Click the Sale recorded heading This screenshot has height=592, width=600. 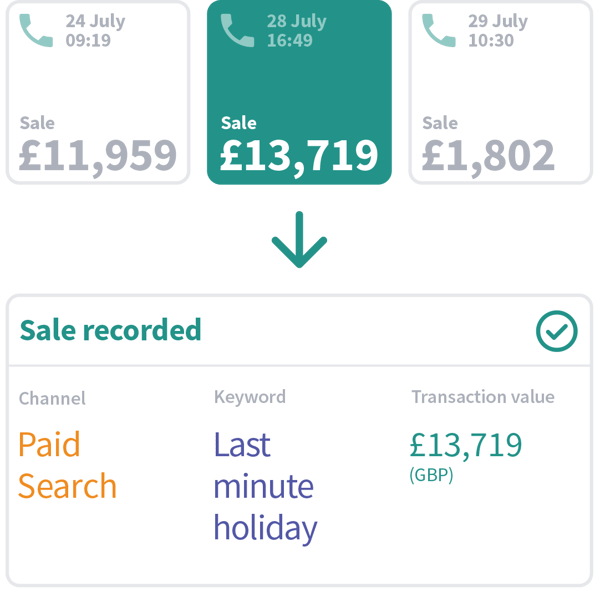(x=110, y=330)
